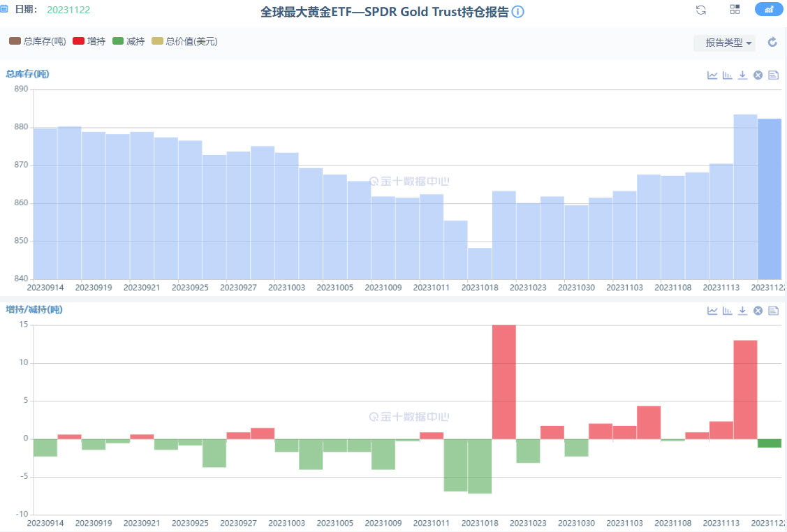Click the reset icon beside 报告类型

click(772, 42)
